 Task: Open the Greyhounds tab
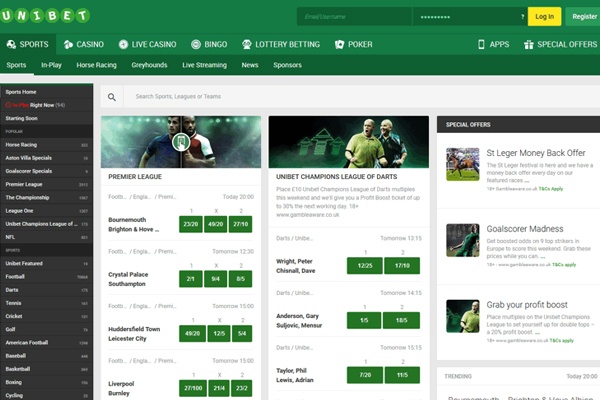click(149, 65)
